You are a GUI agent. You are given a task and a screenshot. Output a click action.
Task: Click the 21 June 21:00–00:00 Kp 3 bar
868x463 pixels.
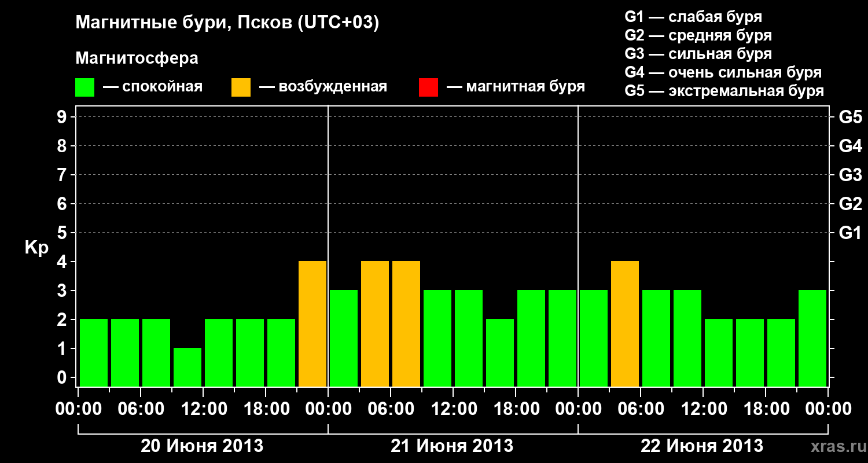pyautogui.click(x=562, y=338)
